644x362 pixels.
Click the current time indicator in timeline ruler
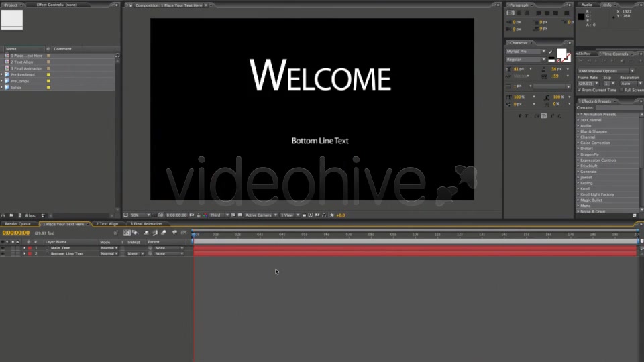click(x=193, y=235)
